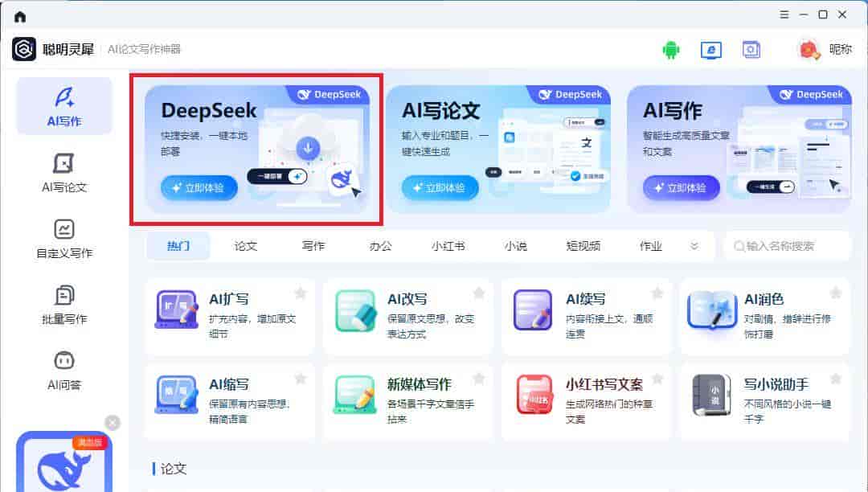The width and height of the screenshot is (868, 492).
Task: Open the AI改写 tool icon
Action: pyautogui.click(x=355, y=310)
